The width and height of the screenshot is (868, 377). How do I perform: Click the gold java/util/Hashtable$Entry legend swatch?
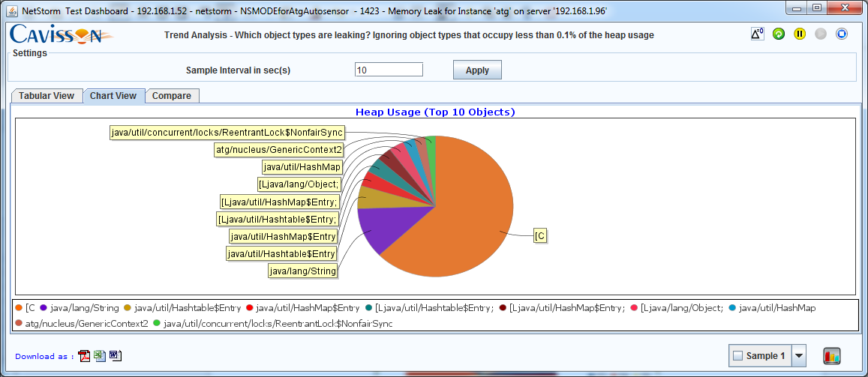(128, 308)
